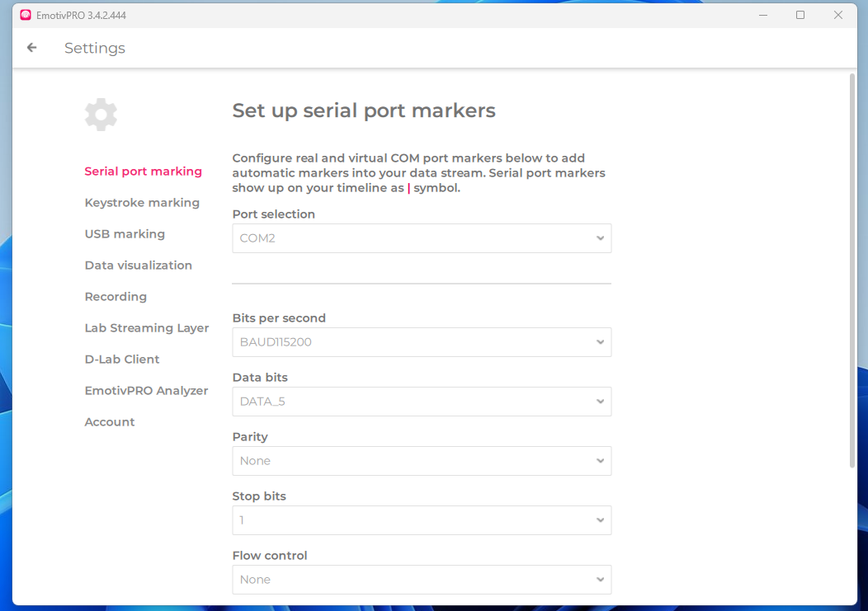
Task: Click the EmotivPRO app logo icon
Action: point(26,15)
